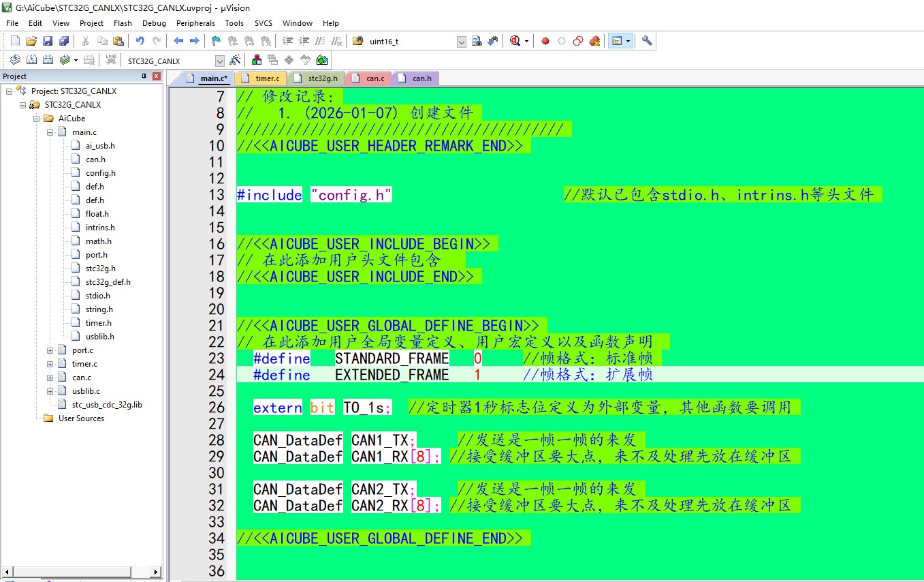The height and width of the screenshot is (582, 924).
Task: Select stc_usb_cdc_32g.lib in project tree
Action: coord(107,405)
